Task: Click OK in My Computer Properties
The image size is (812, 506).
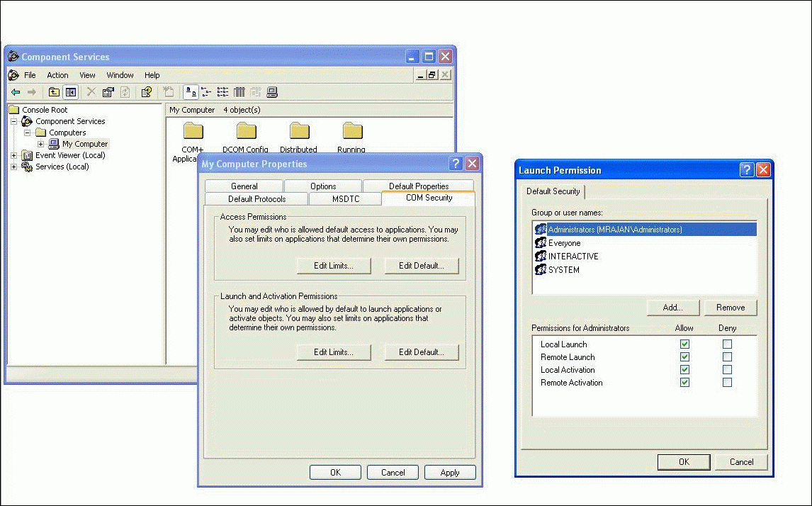Action: [x=335, y=472]
